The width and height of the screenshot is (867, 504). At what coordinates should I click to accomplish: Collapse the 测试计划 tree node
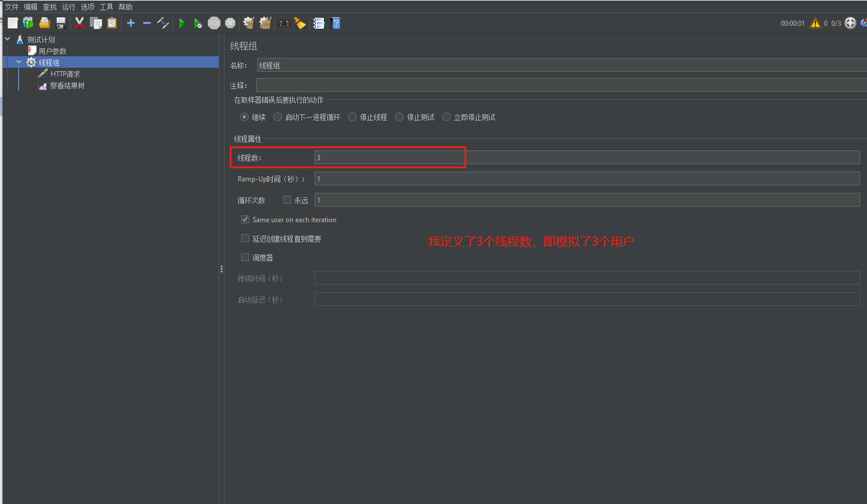pos(7,39)
